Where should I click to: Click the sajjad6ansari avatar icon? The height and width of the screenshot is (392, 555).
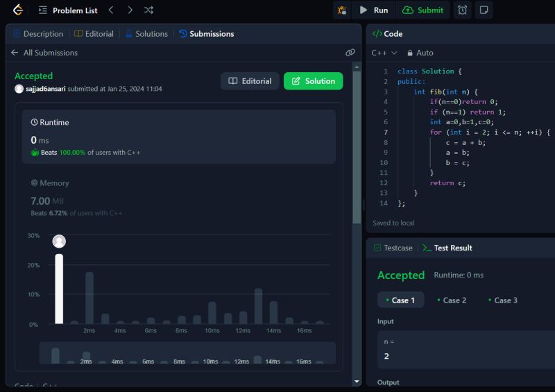(19, 89)
